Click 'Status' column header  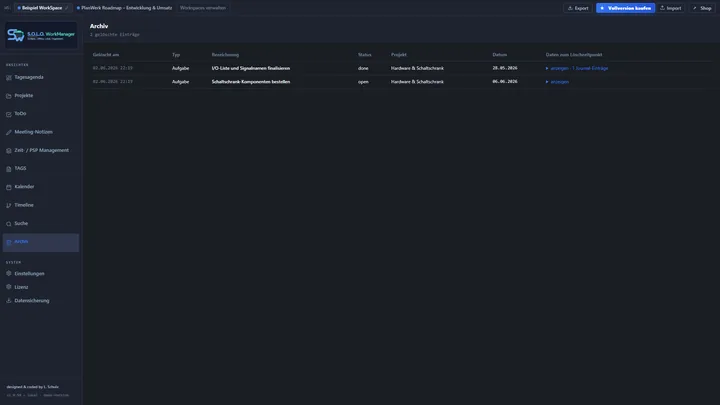[x=365, y=55]
